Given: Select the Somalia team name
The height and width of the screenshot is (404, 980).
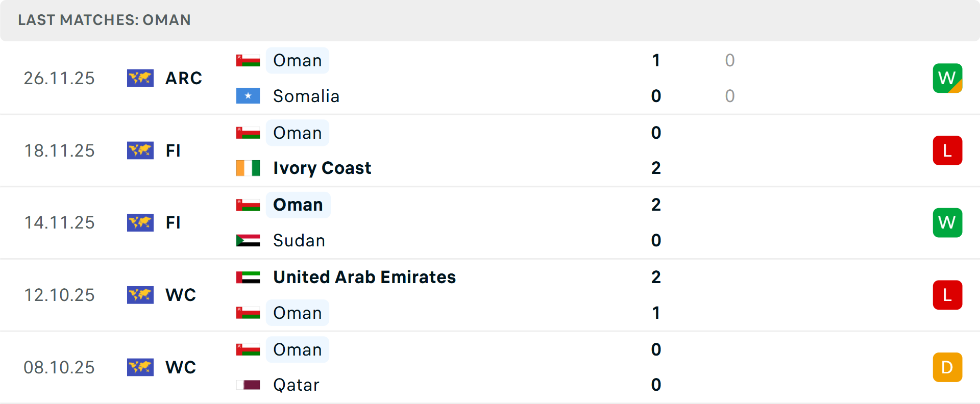Looking at the screenshot, I should pos(306,96).
